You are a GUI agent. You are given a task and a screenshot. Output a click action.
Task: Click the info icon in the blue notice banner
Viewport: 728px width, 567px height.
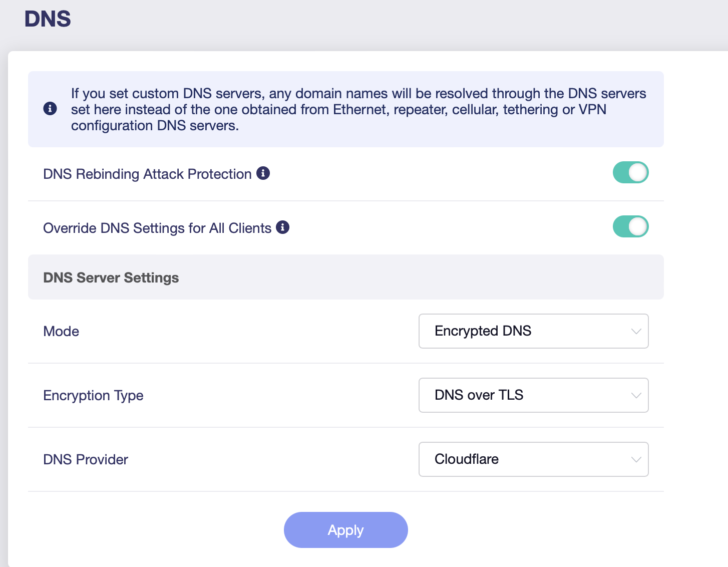tap(50, 109)
